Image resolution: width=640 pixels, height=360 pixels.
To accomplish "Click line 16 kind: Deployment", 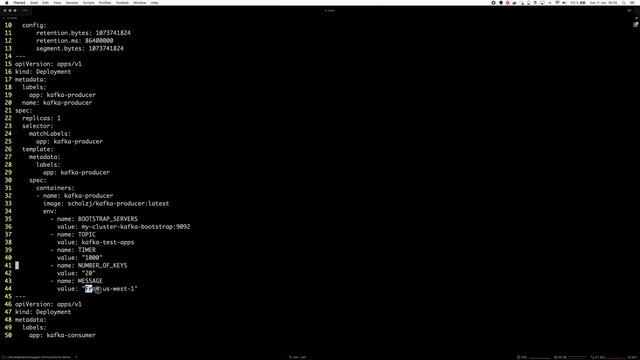I will (x=43, y=71).
